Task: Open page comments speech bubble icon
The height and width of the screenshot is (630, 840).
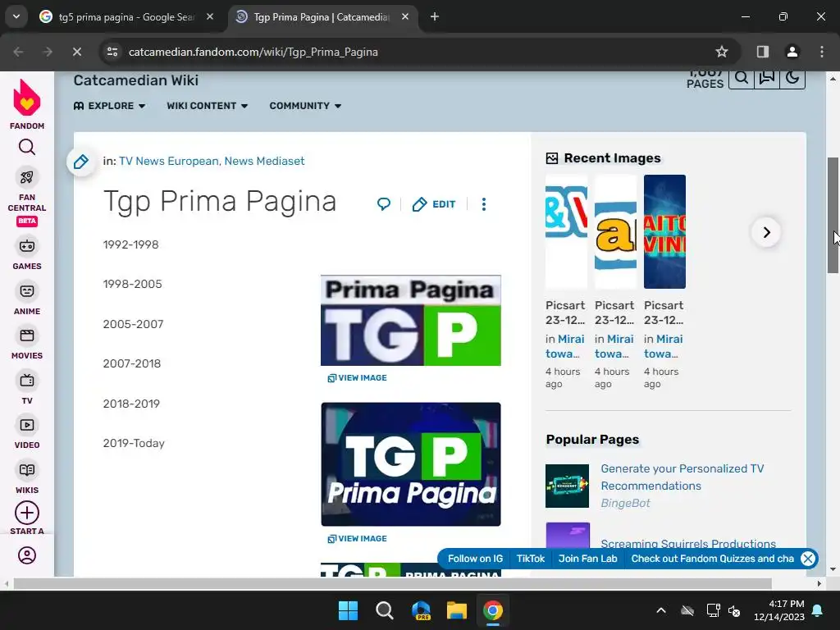Action: pos(384,204)
